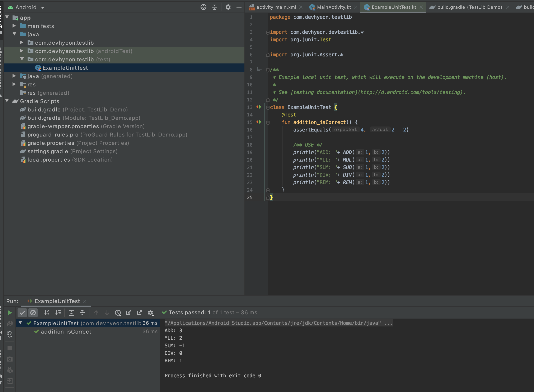Click expand all test results icon
The height and width of the screenshot is (392, 534).
[x=71, y=313]
